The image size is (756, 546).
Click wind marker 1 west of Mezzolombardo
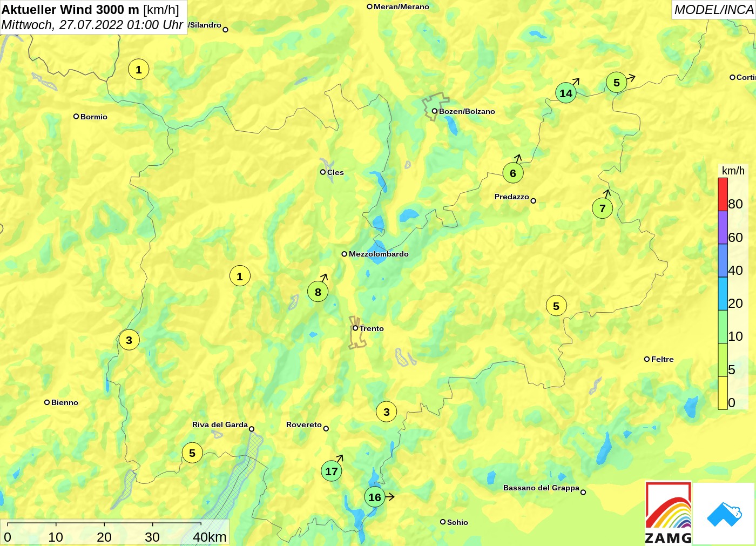(240, 276)
